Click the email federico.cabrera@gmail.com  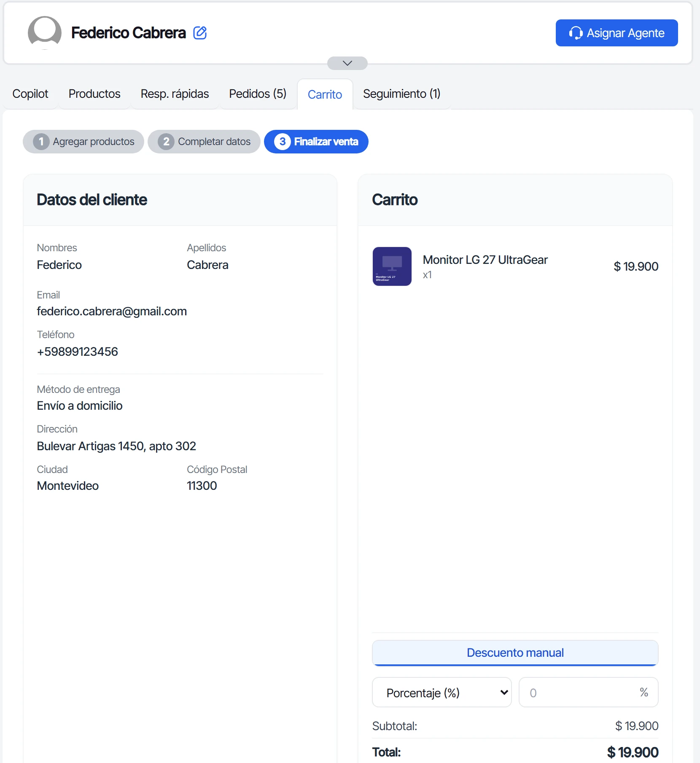[x=112, y=311]
